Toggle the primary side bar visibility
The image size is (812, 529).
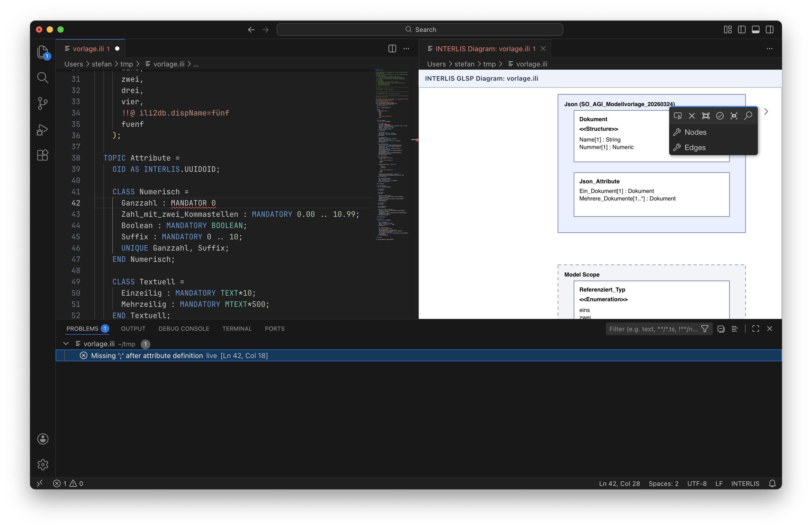coord(741,30)
